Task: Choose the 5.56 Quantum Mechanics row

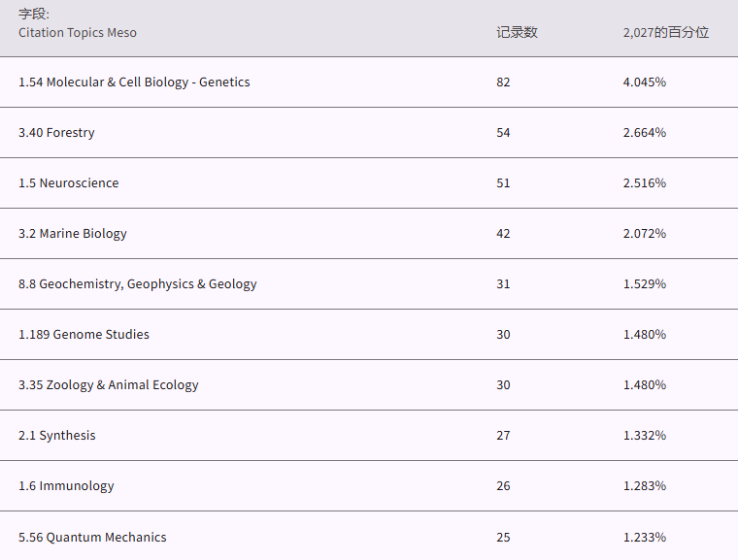Action: [92, 538]
